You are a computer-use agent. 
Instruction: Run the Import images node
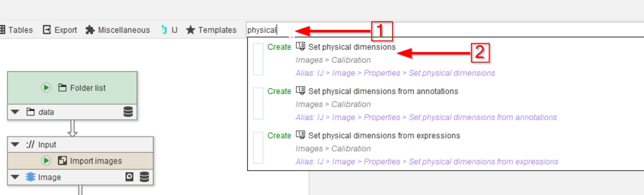pos(46,161)
